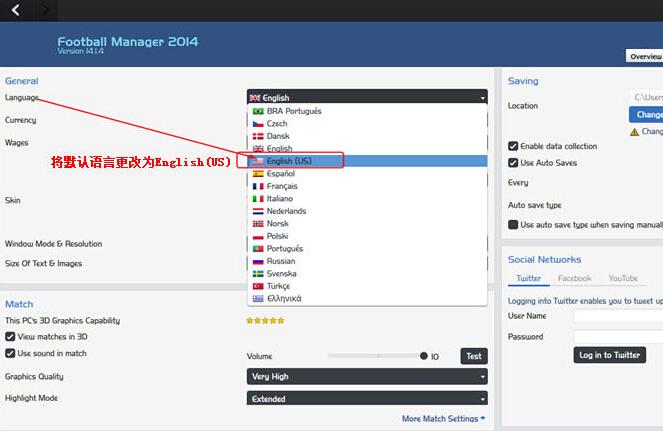Choose Dansk language option

coord(367,136)
